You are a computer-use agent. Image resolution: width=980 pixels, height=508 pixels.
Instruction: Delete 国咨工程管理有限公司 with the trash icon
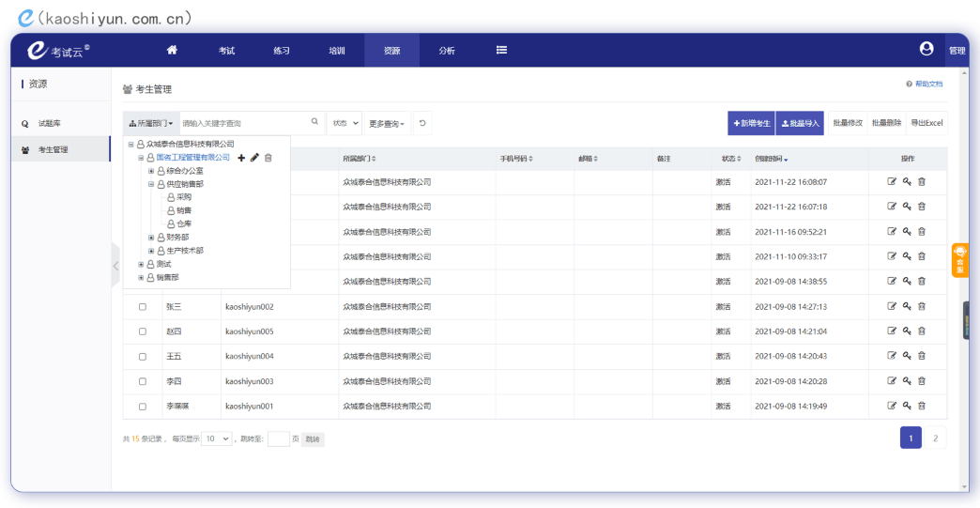268,158
